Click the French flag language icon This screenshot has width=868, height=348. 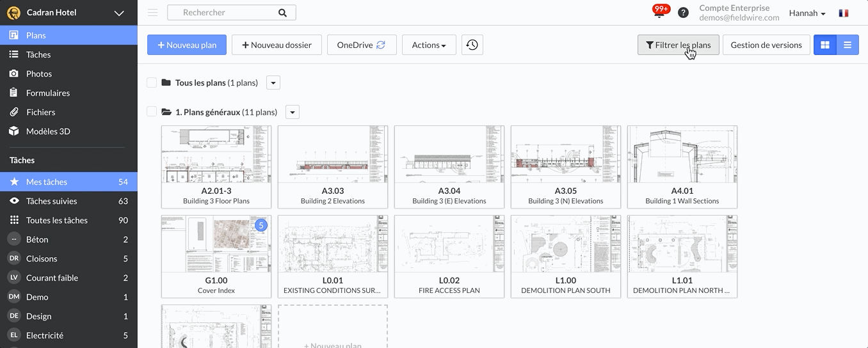(x=844, y=13)
